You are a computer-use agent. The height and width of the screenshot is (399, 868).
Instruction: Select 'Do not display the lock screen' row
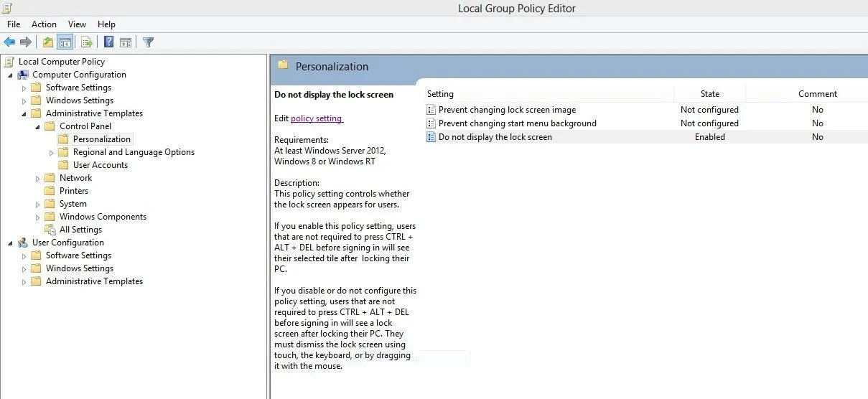(645, 137)
